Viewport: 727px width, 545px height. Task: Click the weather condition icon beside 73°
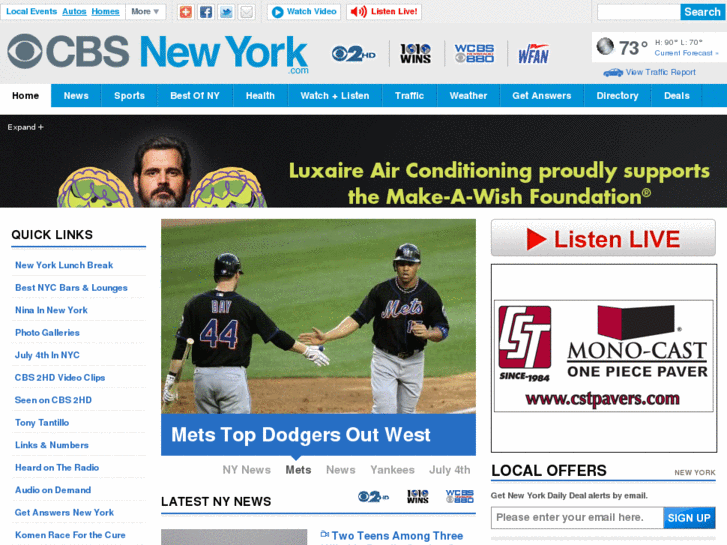click(x=605, y=46)
